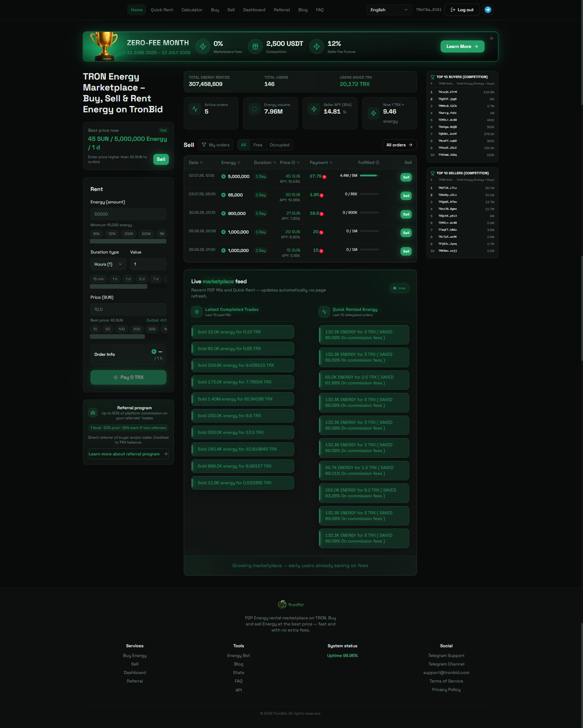Open Quick Rent page

pyautogui.click(x=162, y=10)
